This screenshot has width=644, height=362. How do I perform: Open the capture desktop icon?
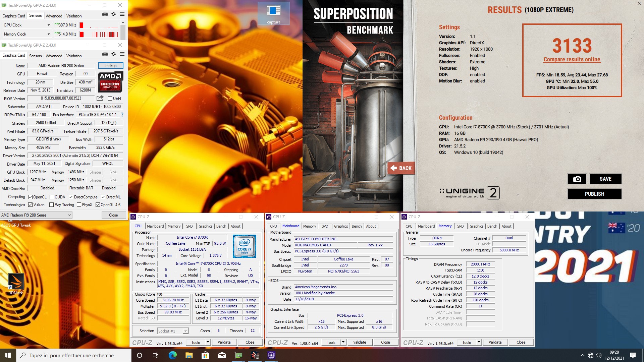tap(274, 14)
